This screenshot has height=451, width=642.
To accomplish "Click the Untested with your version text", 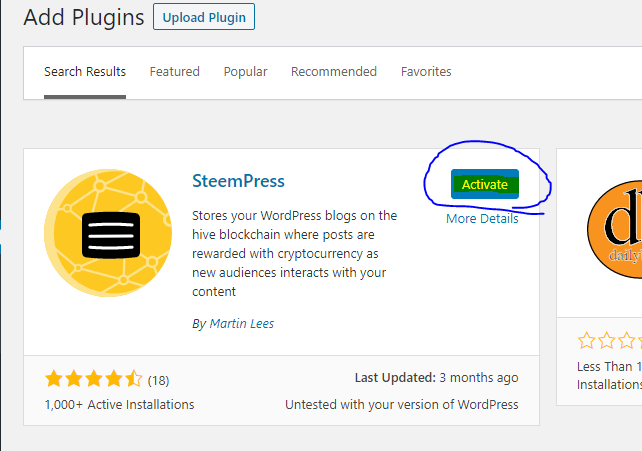I will [402, 404].
